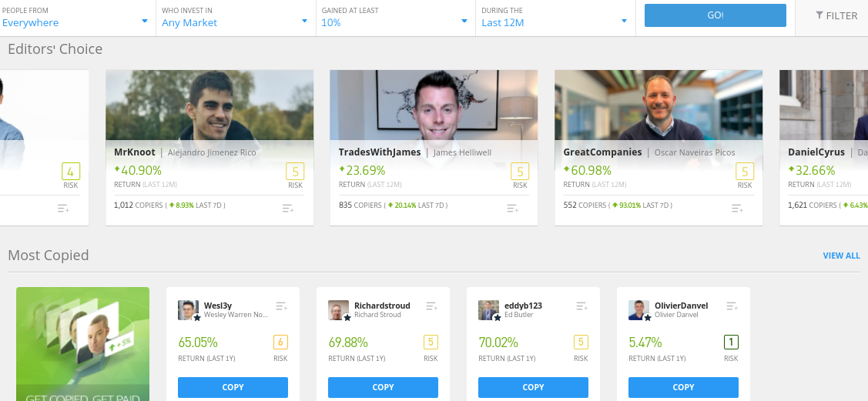Add TradesWithJames to watchlist icon
The height and width of the screenshot is (401, 868).
coord(513,209)
